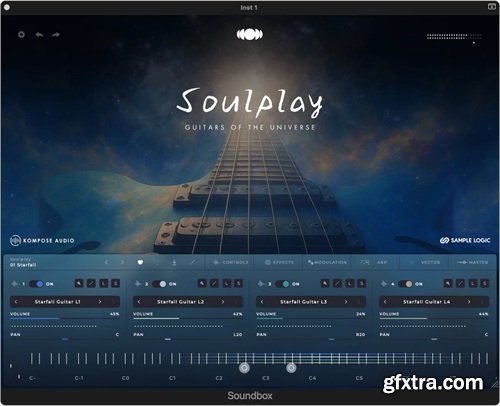Screen dimensions: 500x406
Task: Toggle layer 1 ON switch
Action: click(36, 284)
